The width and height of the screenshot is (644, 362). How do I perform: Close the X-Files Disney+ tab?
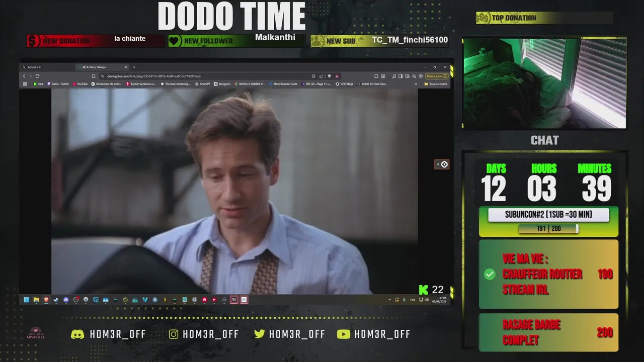pos(126,67)
